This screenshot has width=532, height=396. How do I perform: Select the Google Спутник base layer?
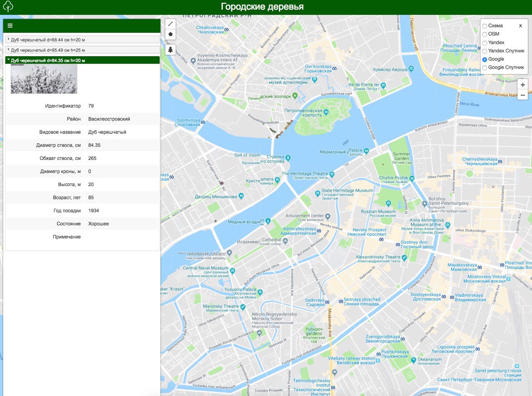tap(485, 68)
